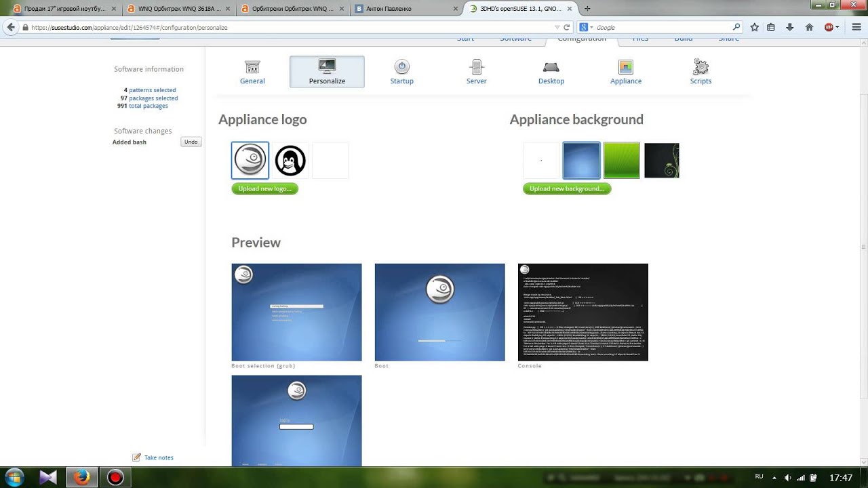Open the Take notes link
The image size is (868, 488).
[153, 457]
